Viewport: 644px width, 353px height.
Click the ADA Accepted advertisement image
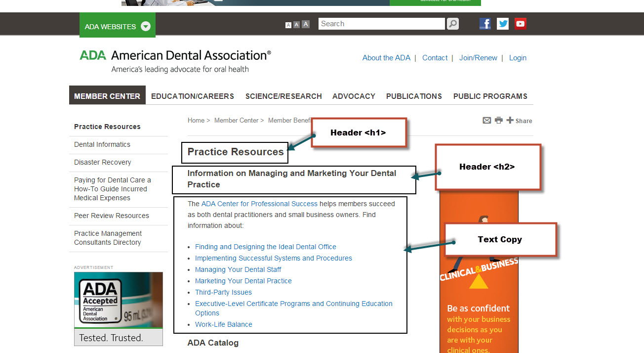[119, 309]
